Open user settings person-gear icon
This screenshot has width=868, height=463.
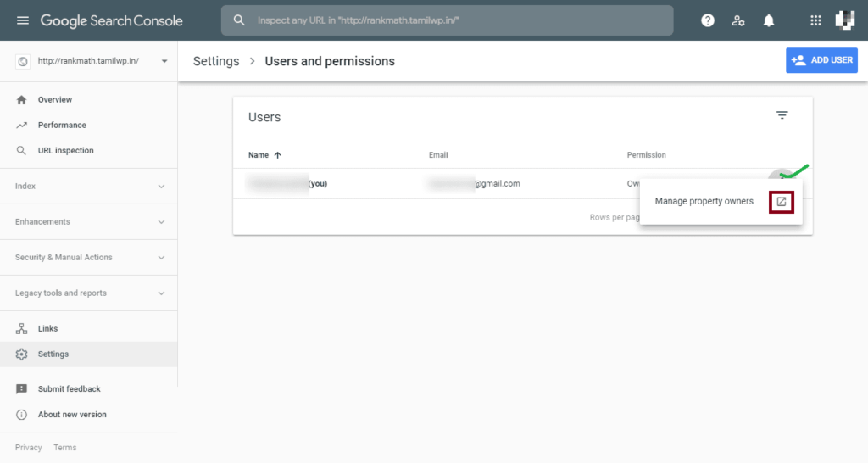(738, 20)
